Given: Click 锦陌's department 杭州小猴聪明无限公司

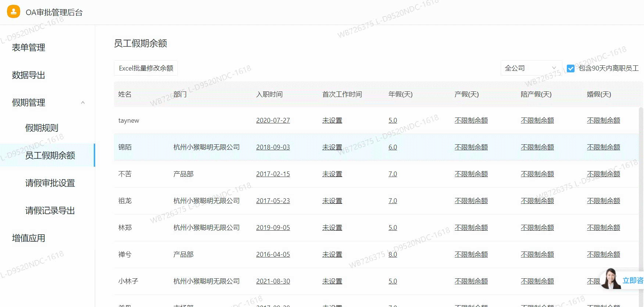Looking at the screenshot, I should click(207, 147).
